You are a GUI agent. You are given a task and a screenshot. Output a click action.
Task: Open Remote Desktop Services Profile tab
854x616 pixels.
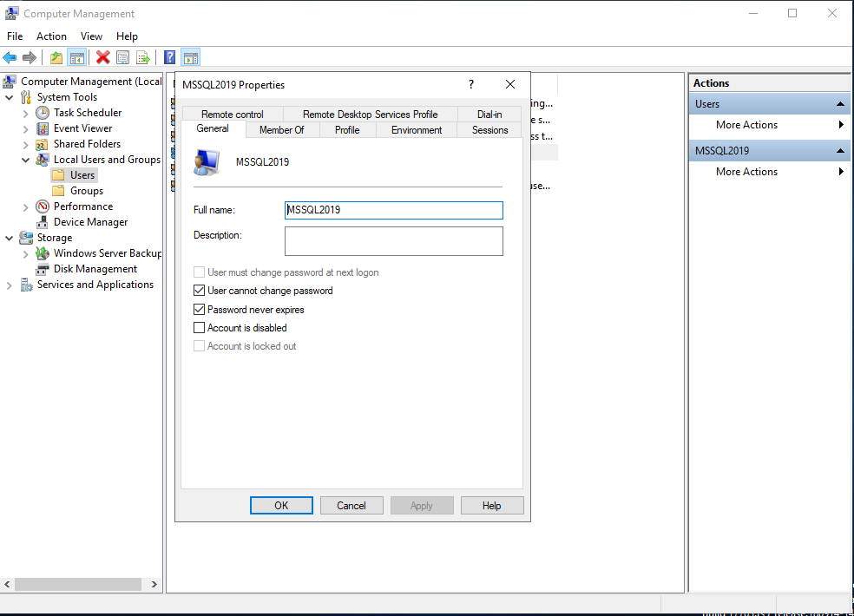point(371,115)
